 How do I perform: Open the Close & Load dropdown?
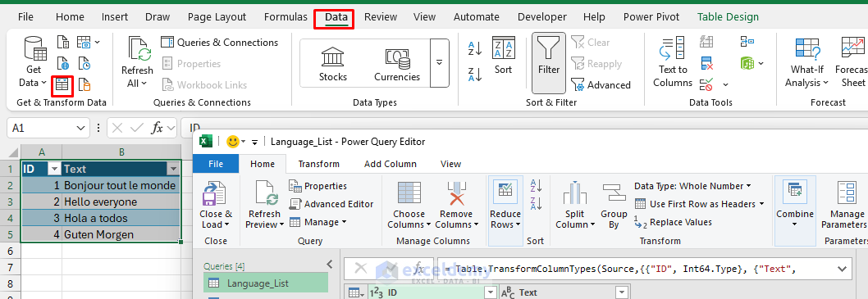click(215, 224)
